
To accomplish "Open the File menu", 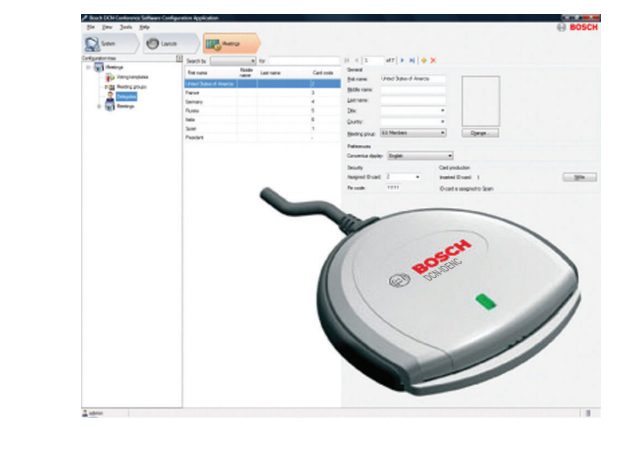I will click(x=90, y=27).
